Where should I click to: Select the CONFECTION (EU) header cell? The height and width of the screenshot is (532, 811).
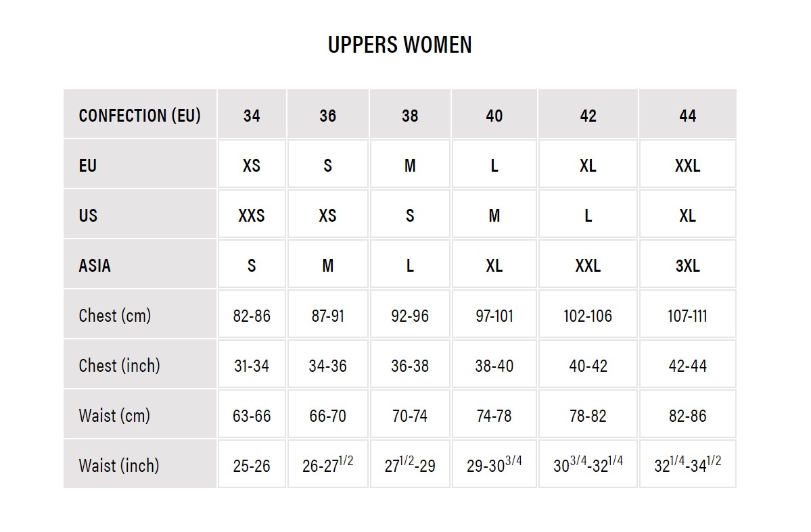139,116
